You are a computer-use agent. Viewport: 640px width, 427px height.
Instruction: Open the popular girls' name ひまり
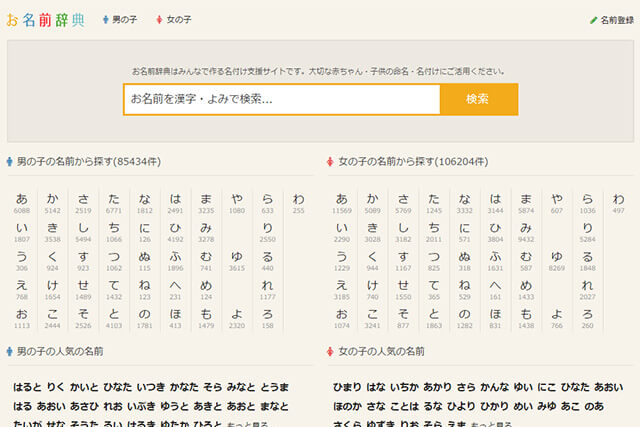[347, 387]
